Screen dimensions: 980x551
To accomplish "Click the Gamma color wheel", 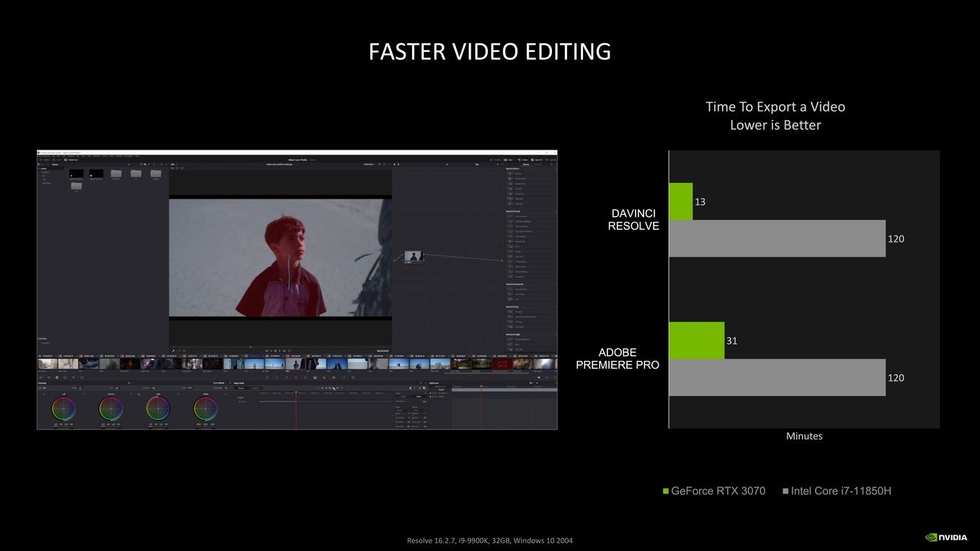I will pyautogui.click(x=111, y=409).
